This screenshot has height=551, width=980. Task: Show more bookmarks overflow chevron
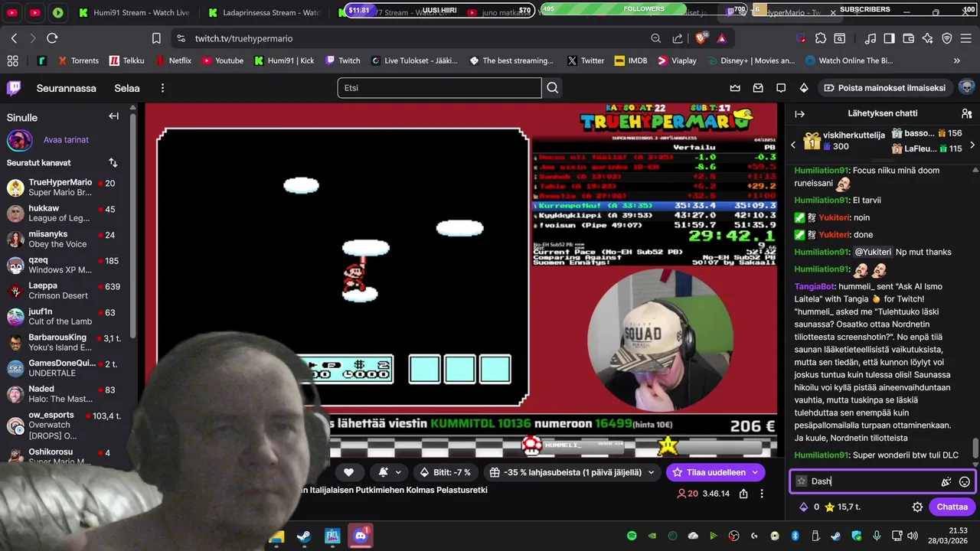956,60
